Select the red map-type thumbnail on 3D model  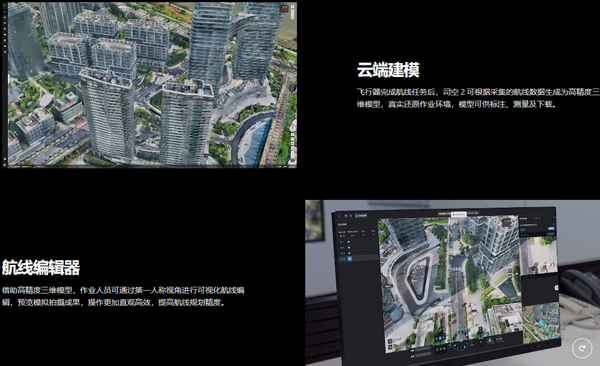pyautogui.click(x=284, y=8)
